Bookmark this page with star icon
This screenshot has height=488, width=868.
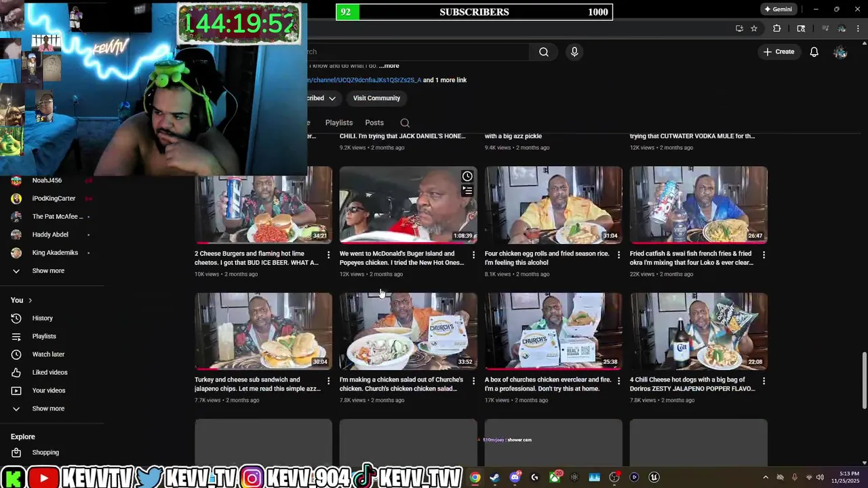click(x=753, y=28)
